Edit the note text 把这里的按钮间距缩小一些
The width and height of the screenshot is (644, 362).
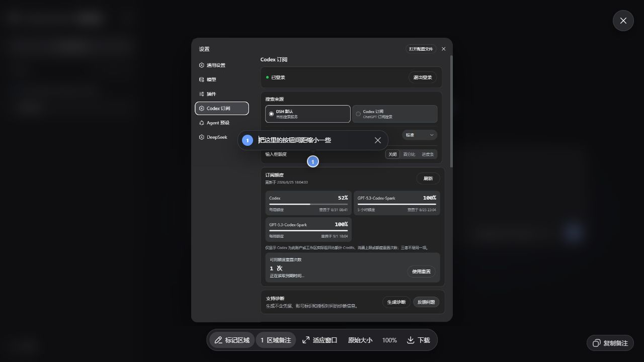(295, 140)
